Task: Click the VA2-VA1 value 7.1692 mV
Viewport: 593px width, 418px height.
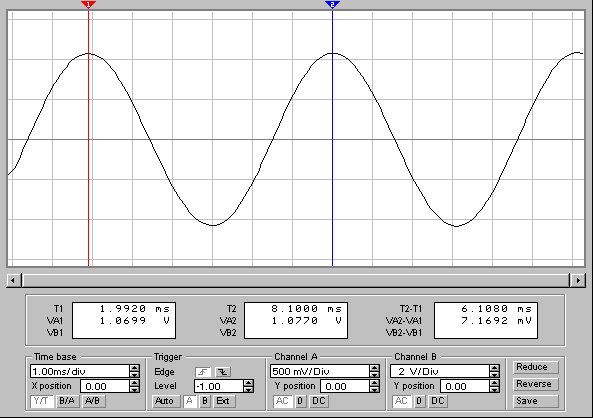Action: (x=497, y=321)
